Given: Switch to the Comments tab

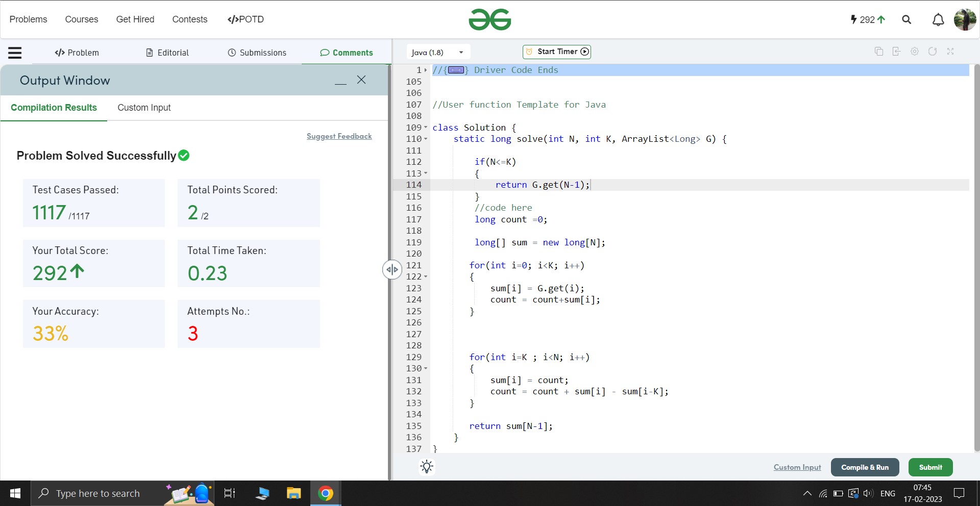Looking at the screenshot, I should point(346,53).
